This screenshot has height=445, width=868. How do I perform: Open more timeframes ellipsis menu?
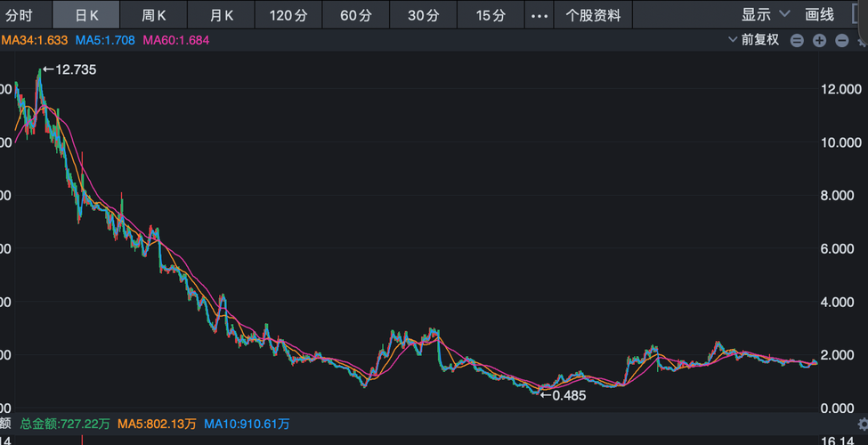point(539,15)
